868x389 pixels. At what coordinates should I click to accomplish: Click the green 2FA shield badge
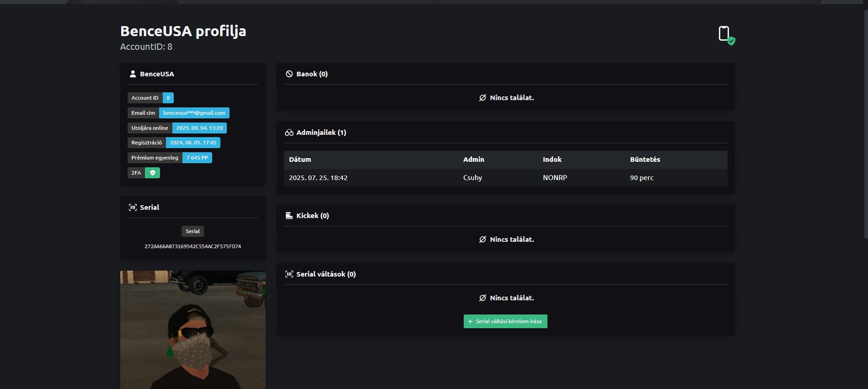click(152, 173)
